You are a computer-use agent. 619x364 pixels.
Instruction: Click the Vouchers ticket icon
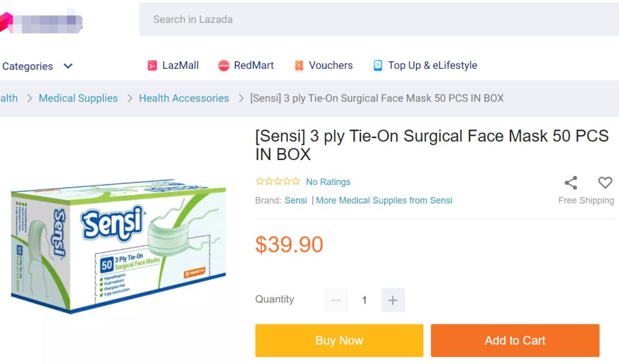[x=299, y=66]
